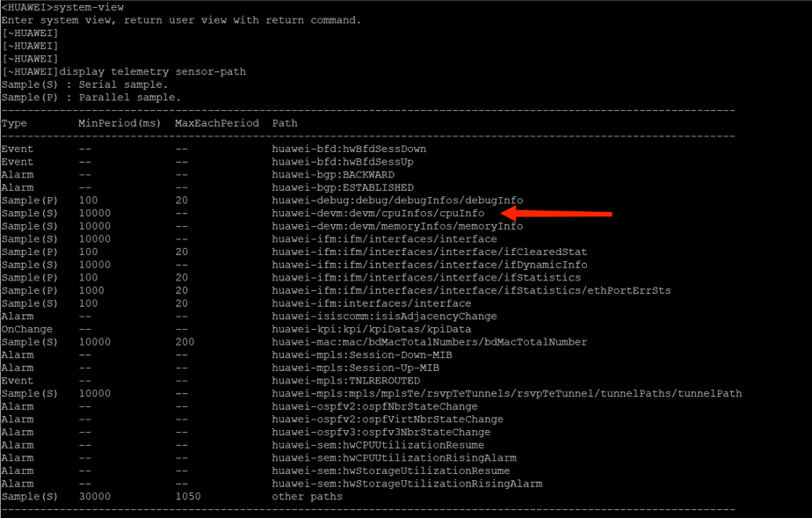Click the 1050 MaxEachPeriod value
Screen dimensions: 812x518
[x=187, y=497]
